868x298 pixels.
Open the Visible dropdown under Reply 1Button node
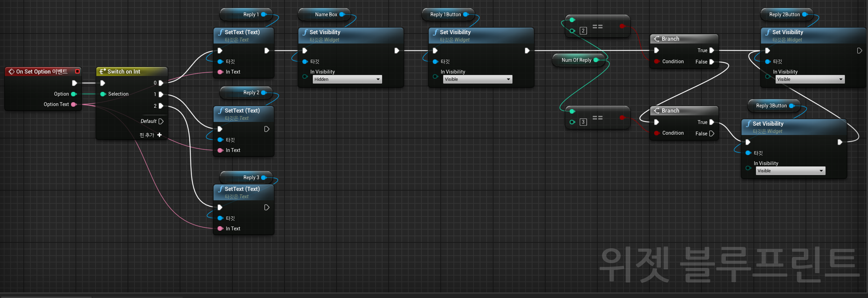477,79
